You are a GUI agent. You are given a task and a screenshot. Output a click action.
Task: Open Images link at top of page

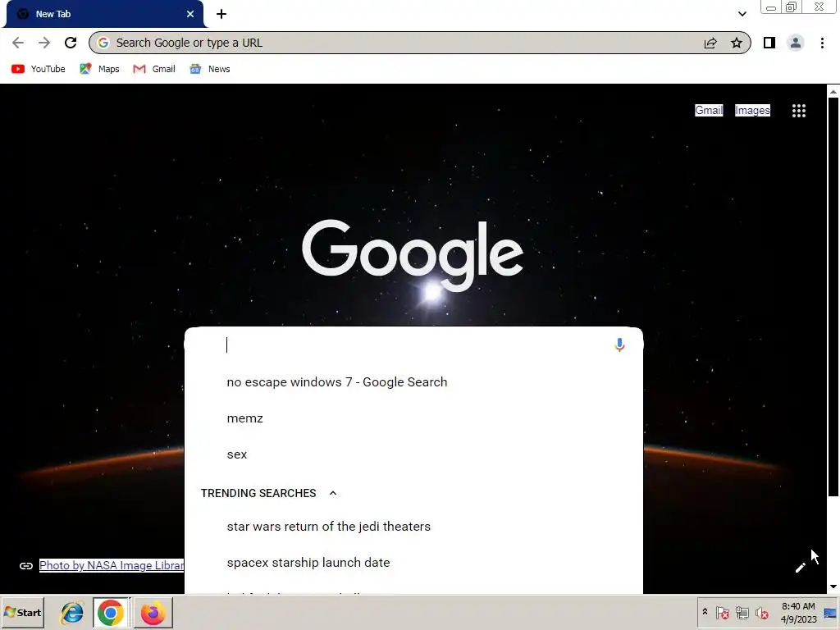[x=753, y=111]
